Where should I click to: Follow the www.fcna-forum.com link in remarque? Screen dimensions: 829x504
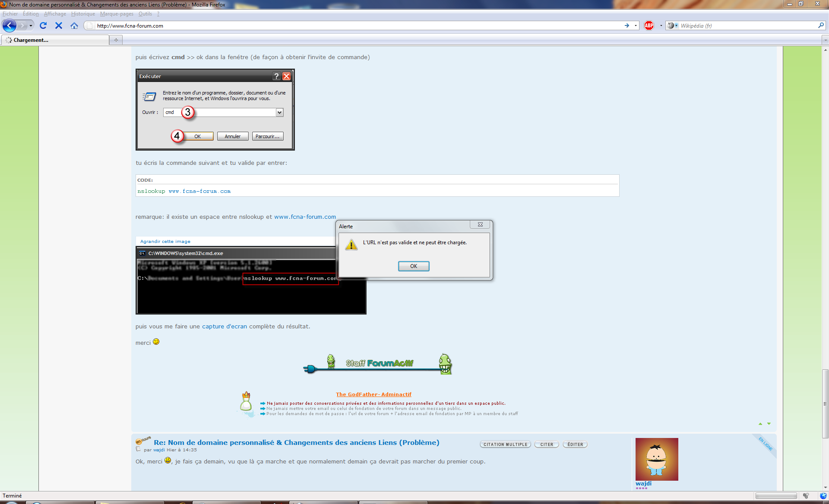point(305,217)
